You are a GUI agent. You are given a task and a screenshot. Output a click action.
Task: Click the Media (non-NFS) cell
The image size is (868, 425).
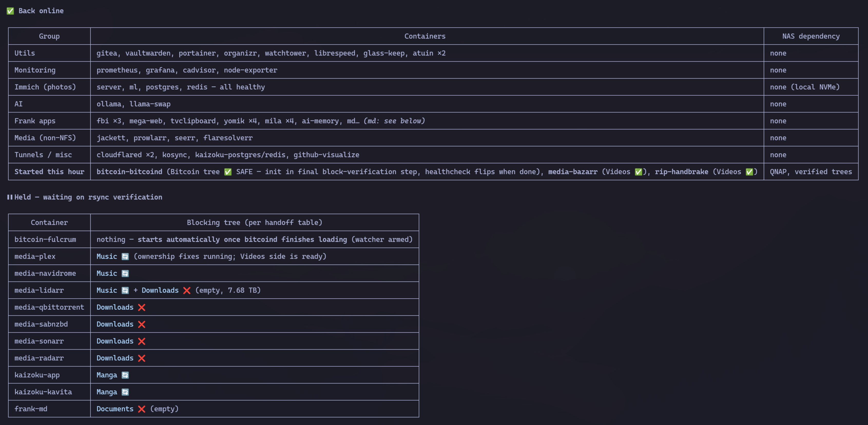tap(49, 138)
